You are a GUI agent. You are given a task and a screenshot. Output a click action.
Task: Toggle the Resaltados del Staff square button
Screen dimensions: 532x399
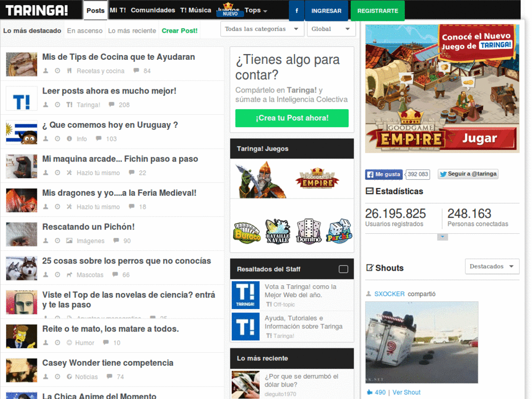click(343, 269)
